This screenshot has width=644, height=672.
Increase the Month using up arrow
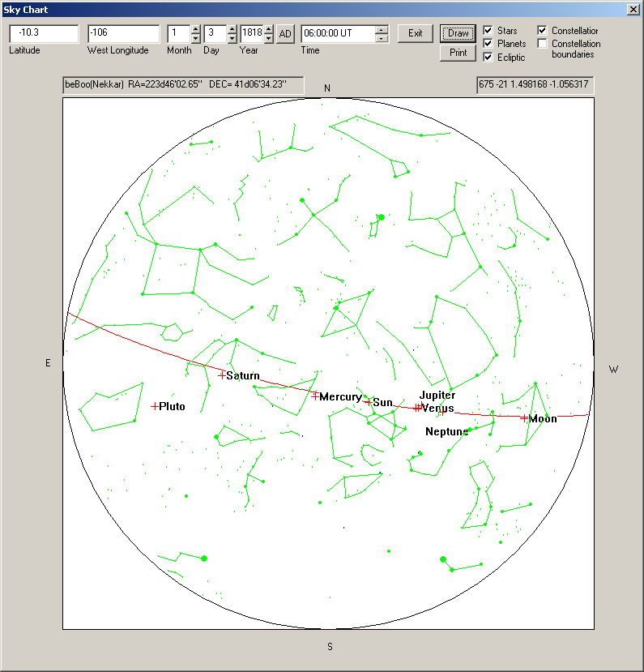(196, 29)
